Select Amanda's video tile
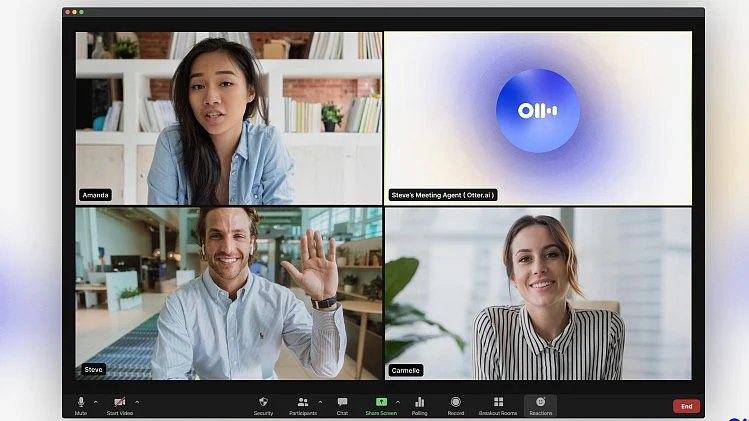Viewport: 749px width, 421px height. (229, 118)
